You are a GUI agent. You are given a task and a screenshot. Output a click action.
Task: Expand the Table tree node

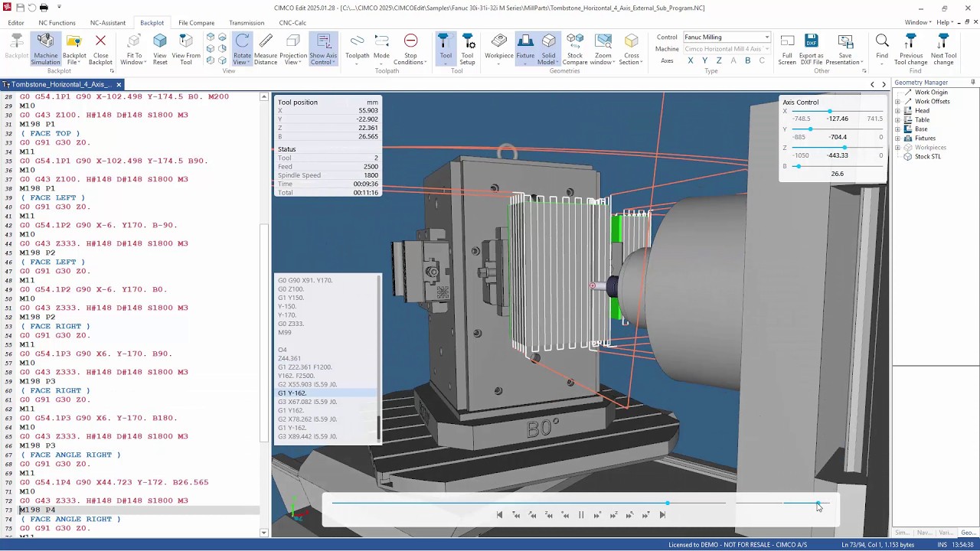coord(897,120)
